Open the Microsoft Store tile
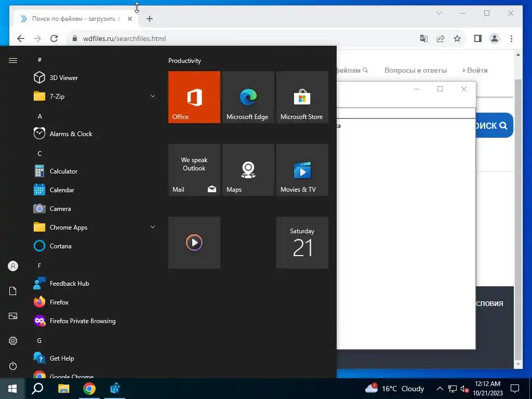 click(x=302, y=97)
